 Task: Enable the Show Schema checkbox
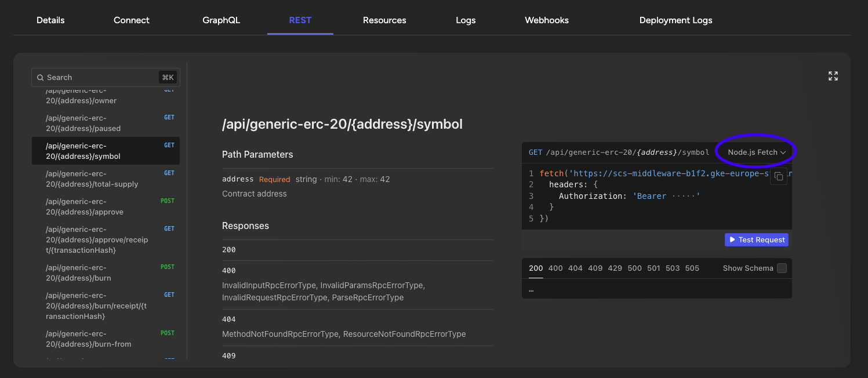point(782,268)
